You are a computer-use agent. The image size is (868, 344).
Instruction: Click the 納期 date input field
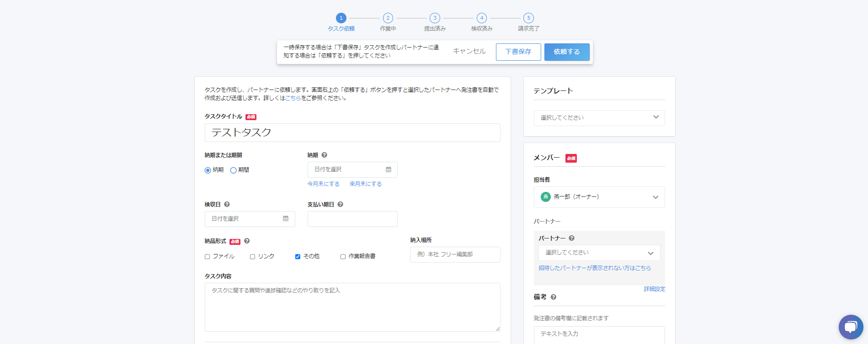pos(352,169)
